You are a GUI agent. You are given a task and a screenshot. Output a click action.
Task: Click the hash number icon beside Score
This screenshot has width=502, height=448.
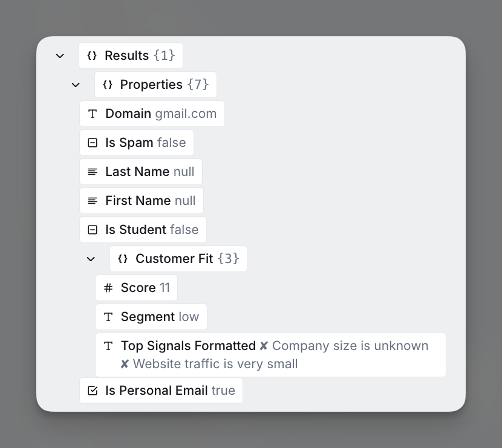click(108, 288)
